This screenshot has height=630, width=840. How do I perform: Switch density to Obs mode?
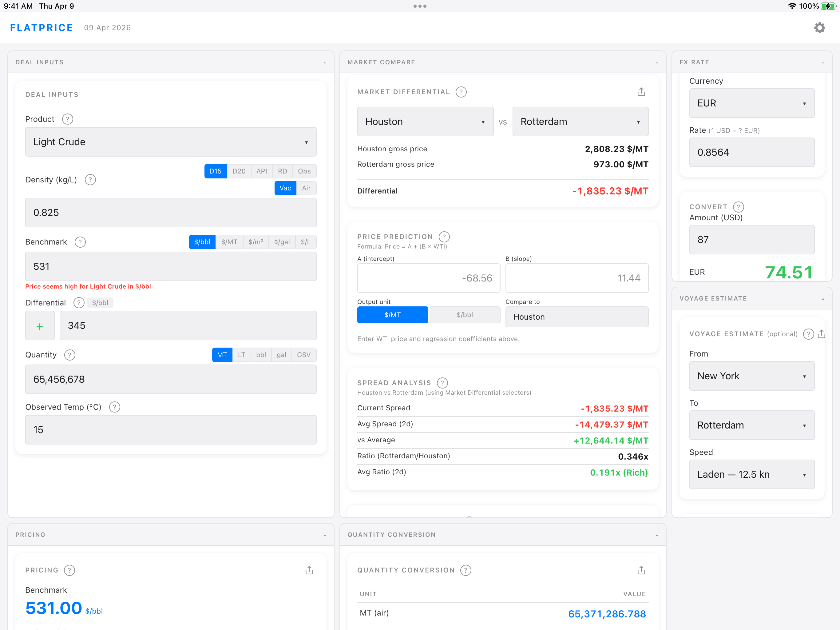click(304, 171)
